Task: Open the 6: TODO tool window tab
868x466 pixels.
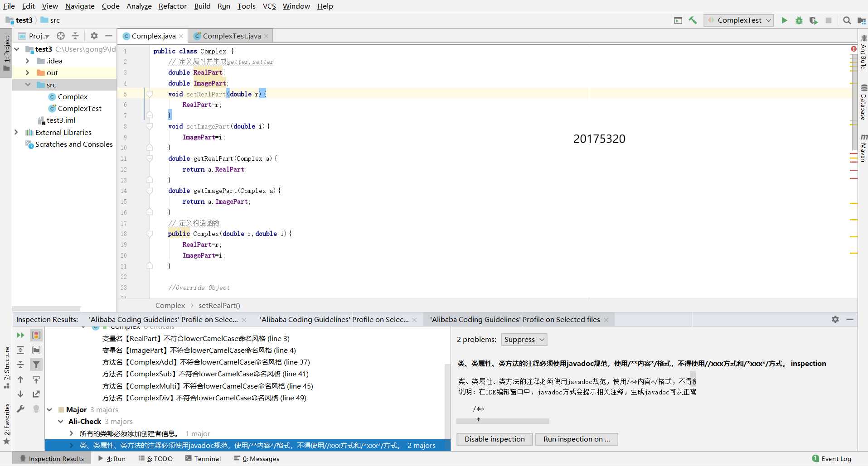Action: (155, 458)
